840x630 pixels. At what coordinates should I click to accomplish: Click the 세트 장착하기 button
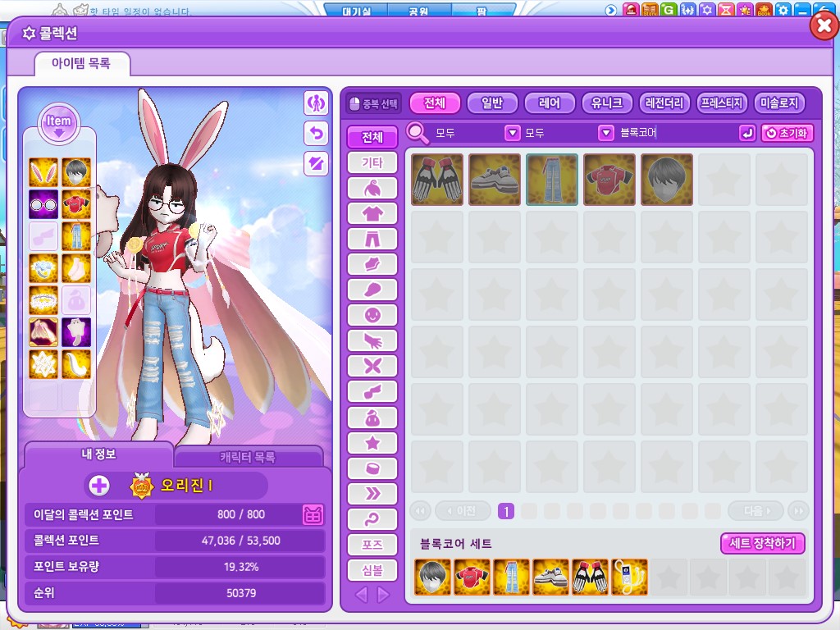763,543
